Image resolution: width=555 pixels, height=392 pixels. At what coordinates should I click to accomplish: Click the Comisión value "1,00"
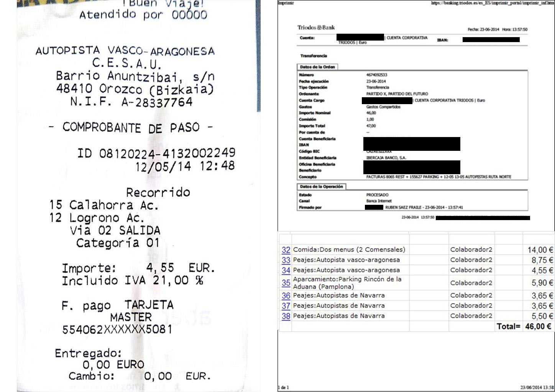[370, 119]
